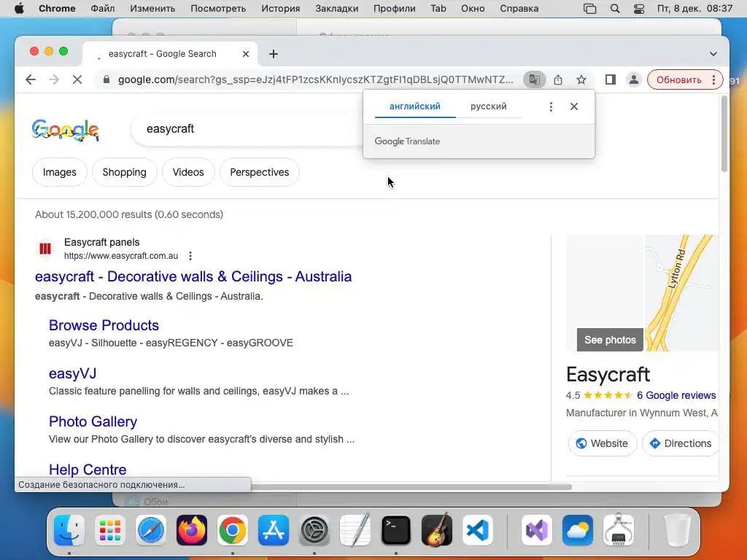Click the Lytton Rd map thumbnail
The image size is (747, 560).
pos(681,293)
